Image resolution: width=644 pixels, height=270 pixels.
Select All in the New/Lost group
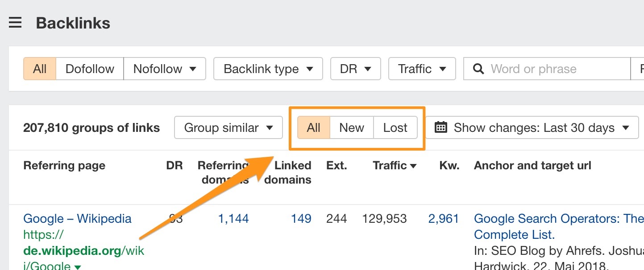(314, 128)
